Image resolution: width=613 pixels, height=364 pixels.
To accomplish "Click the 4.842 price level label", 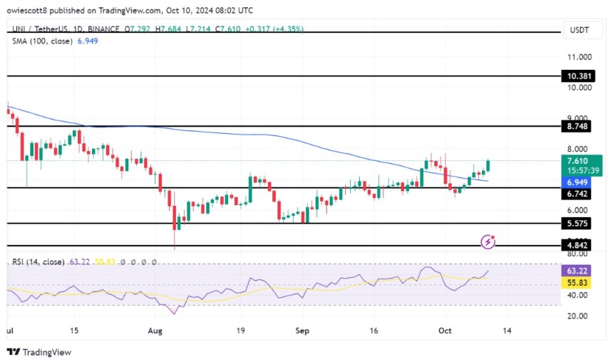I will 576,245.
